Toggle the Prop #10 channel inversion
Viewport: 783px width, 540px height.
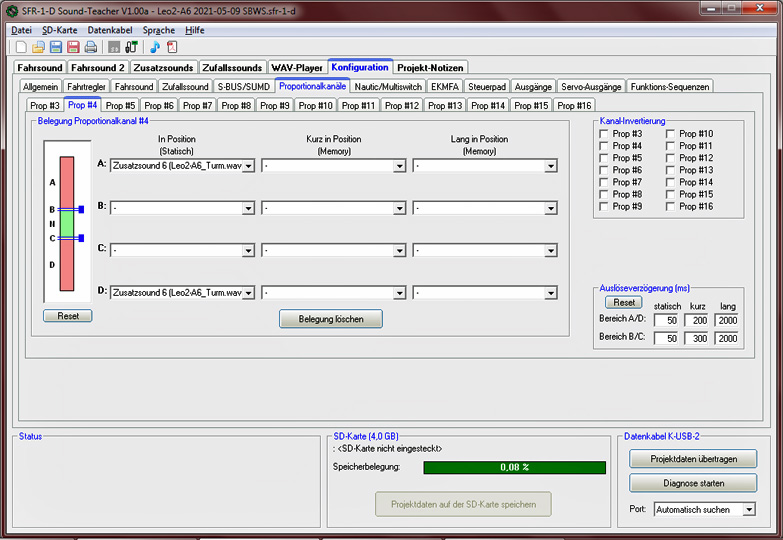[x=670, y=134]
